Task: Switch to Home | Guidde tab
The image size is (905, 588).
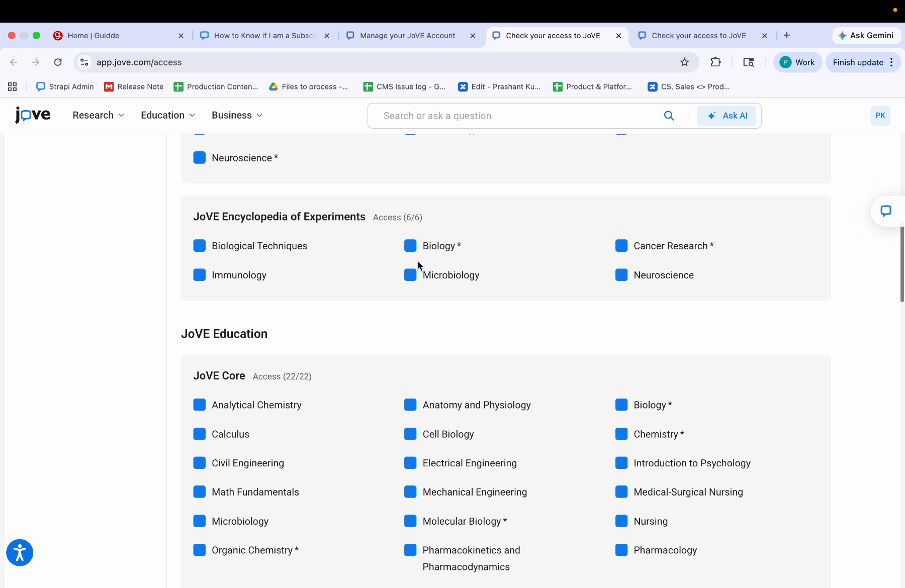Action: [94, 36]
